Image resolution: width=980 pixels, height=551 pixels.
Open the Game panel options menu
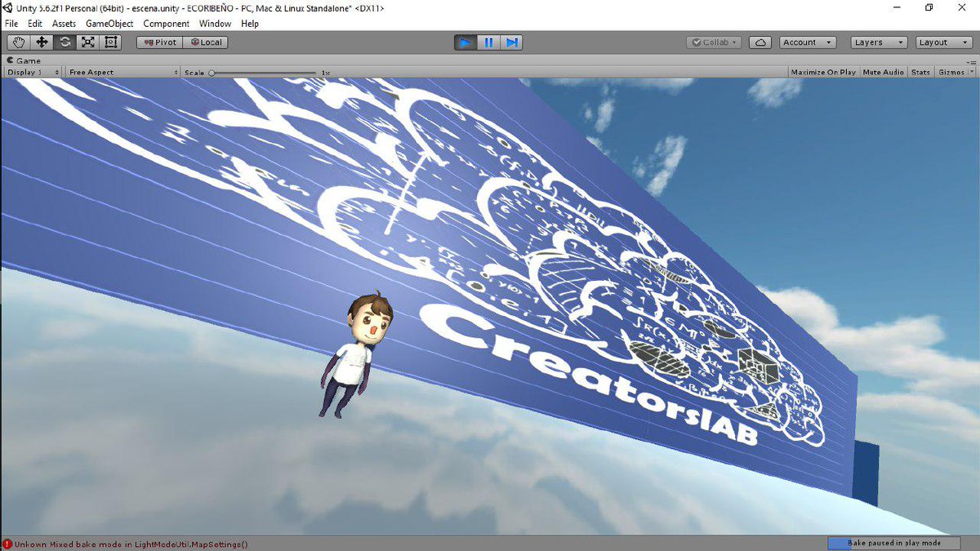coord(971,60)
